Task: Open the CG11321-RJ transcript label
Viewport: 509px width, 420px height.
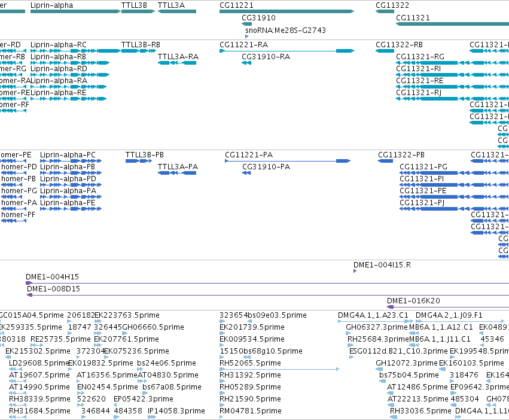Action: point(419,93)
